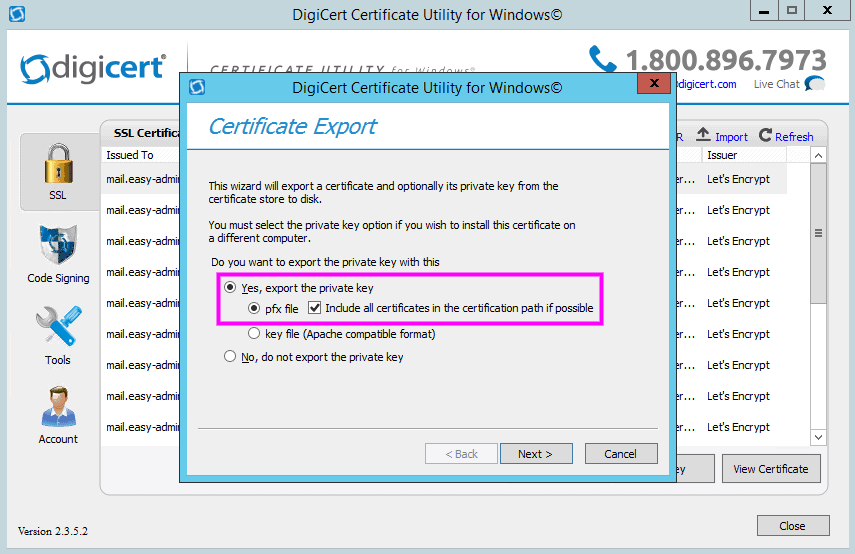
Task: Click the Issued To column header
Action: tap(141, 155)
